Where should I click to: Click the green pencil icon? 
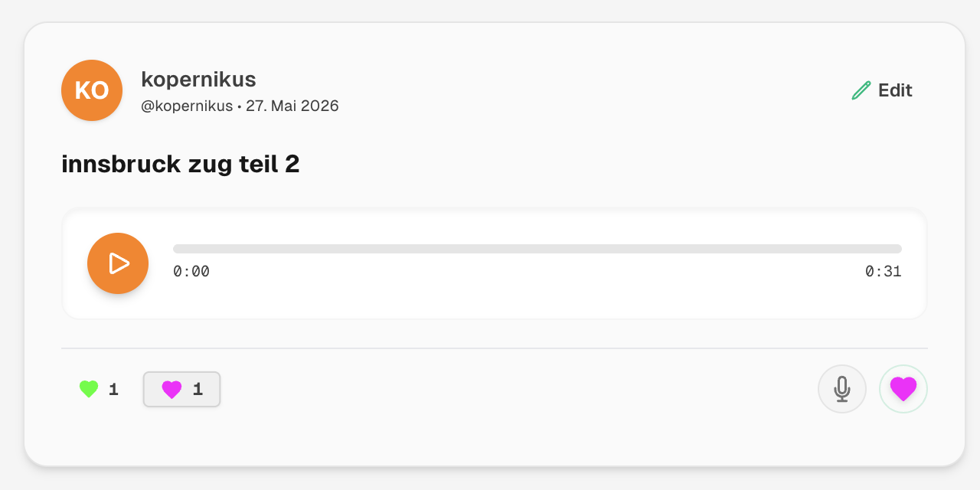861,90
